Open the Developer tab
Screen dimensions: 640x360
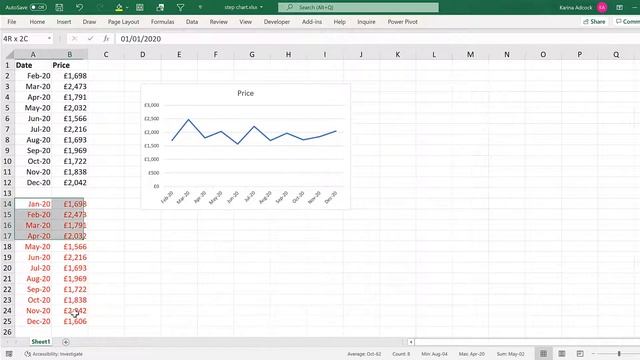click(x=277, y=22)
